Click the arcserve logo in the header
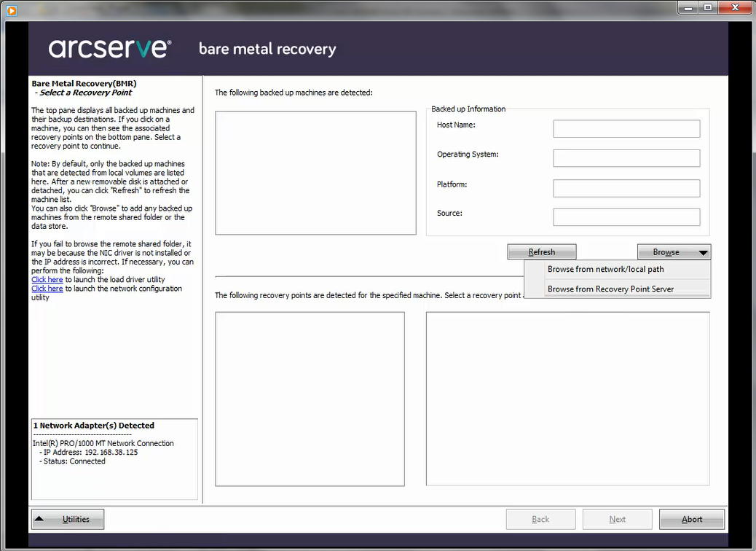This screenshot has width=756, height=551. (x=109, y=48)
